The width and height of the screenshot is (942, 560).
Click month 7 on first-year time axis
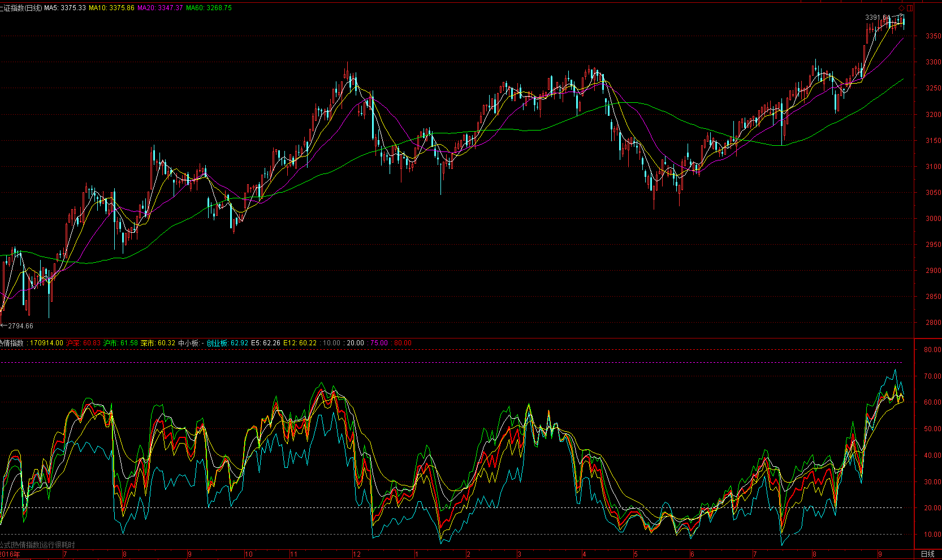pyautogui.click(x=66, y=554)
